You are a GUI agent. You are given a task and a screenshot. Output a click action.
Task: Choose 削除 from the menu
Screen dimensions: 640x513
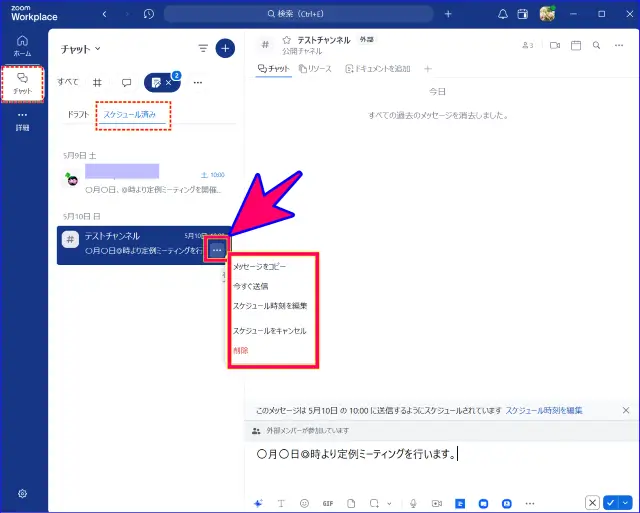[x=241, y=350]
